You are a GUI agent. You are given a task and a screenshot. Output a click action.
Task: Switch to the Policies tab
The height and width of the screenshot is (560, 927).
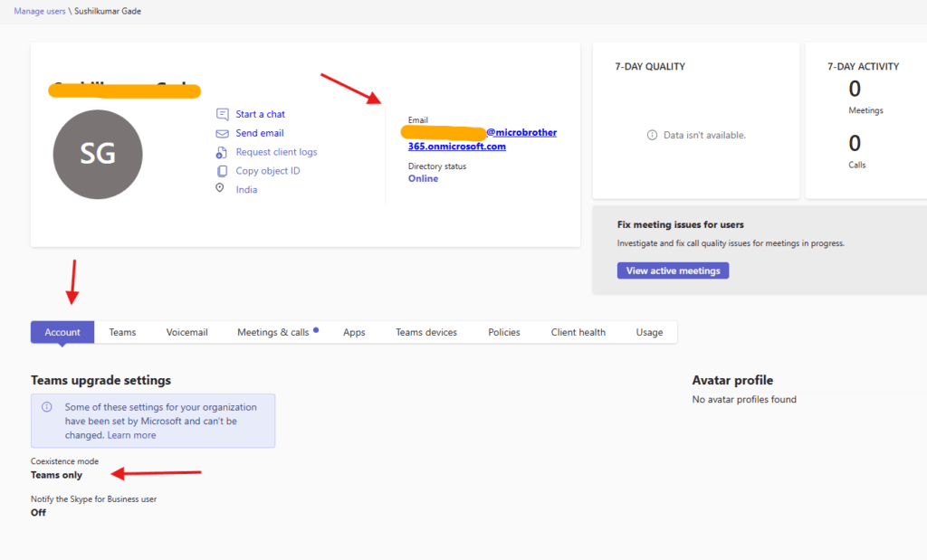504,332
